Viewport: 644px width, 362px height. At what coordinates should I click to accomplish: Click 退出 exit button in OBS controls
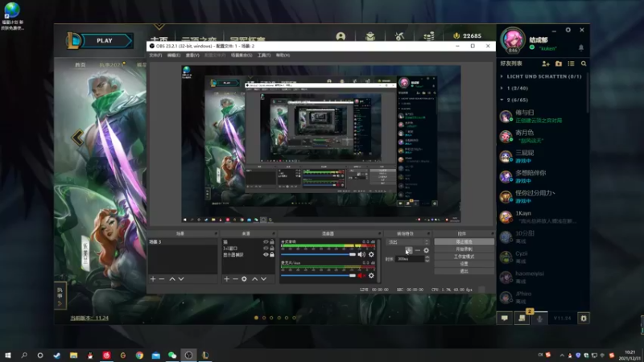(464, 271)
